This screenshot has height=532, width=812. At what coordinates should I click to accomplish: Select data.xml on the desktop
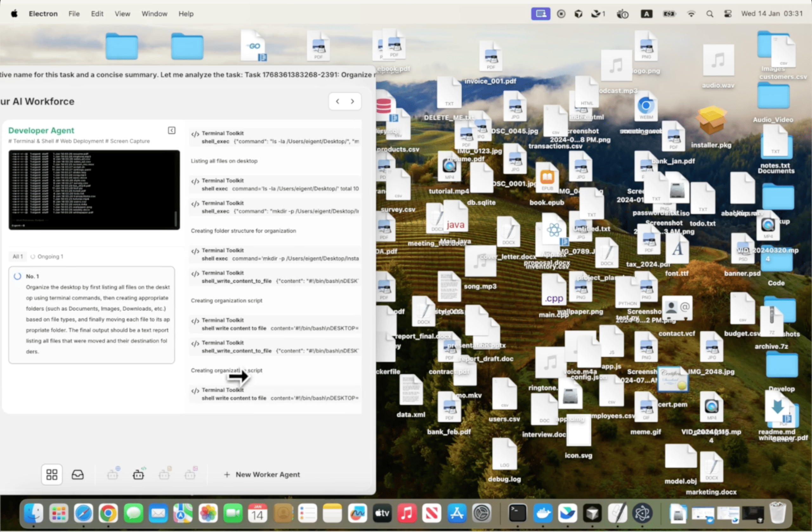411,396
